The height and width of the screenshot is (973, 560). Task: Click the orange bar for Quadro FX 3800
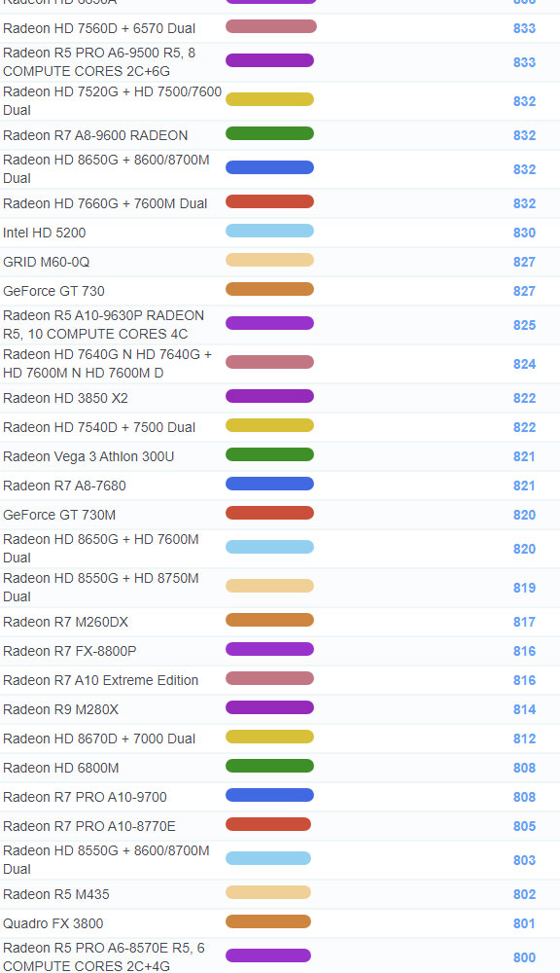(268, 921)
